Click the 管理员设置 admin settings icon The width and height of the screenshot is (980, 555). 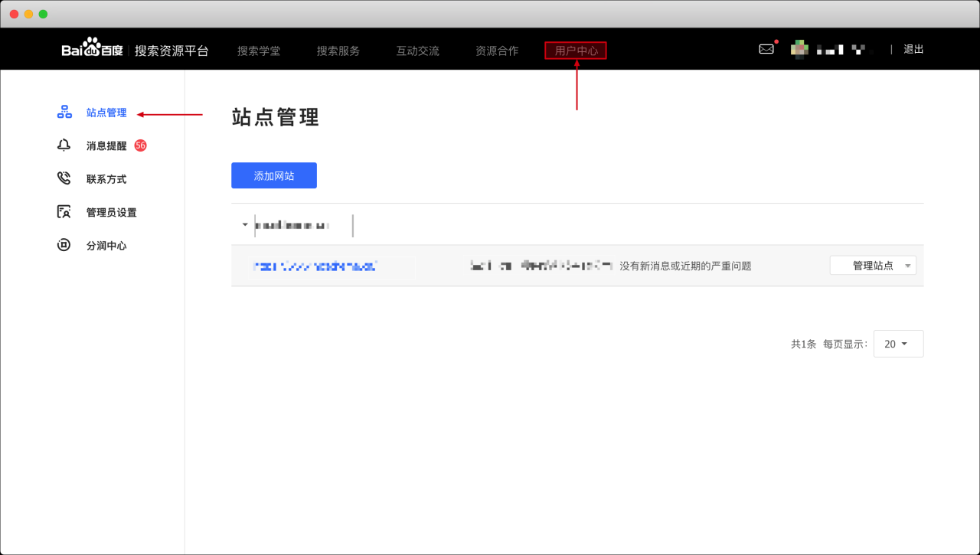coord(64,211)
